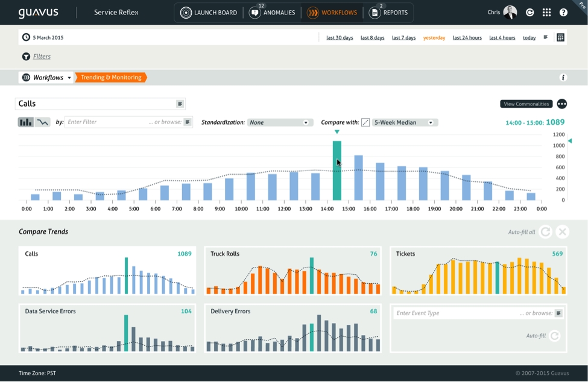Open the apps grid icon
The width and height of the screenshot is (588, 382).
546,12
